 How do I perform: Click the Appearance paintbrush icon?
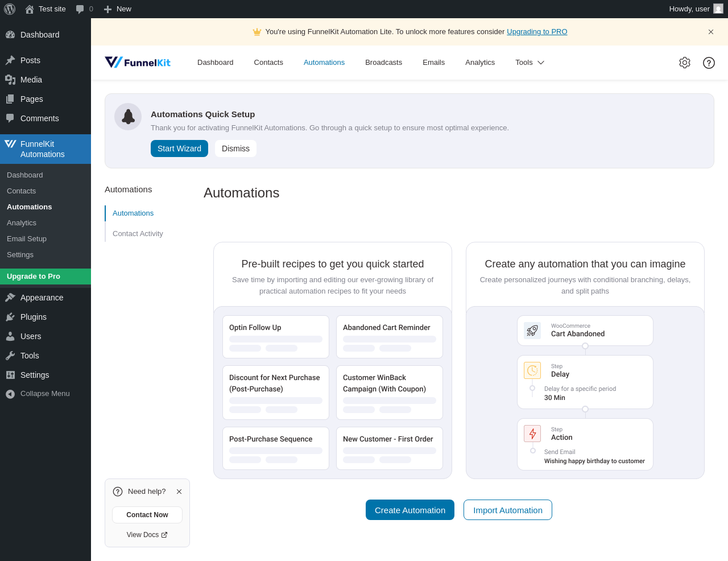pyautogui.click(x=10, y=298)
